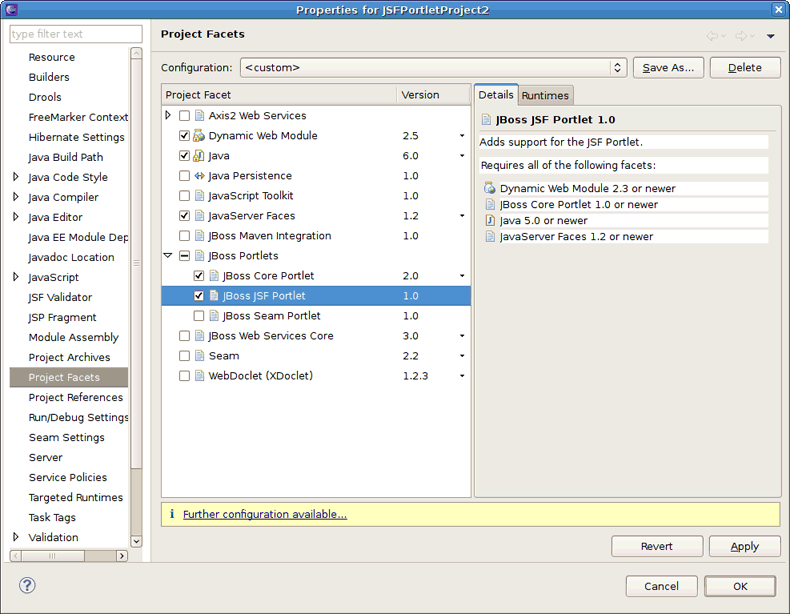The image size is (790, 614).
Task: Click the JBoss Web Services Core icon
Action: point(200,336)
